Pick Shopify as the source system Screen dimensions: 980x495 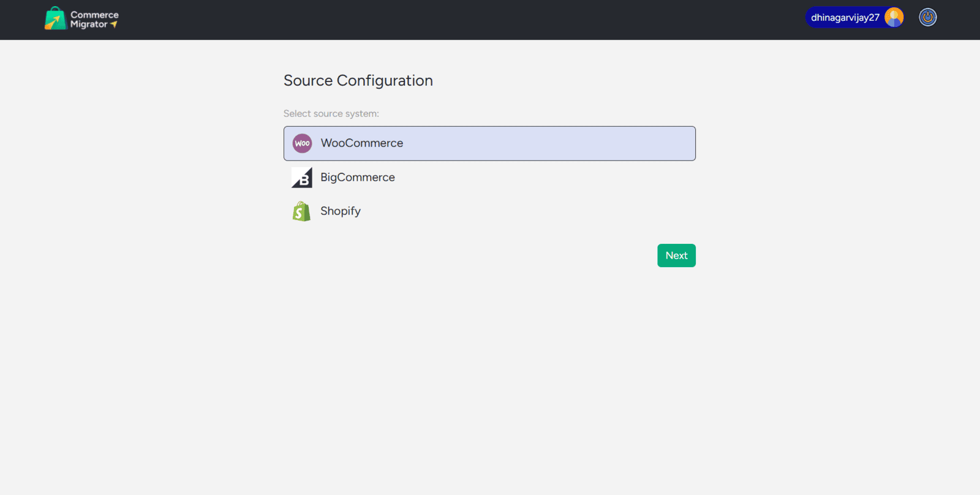(341, 211)
